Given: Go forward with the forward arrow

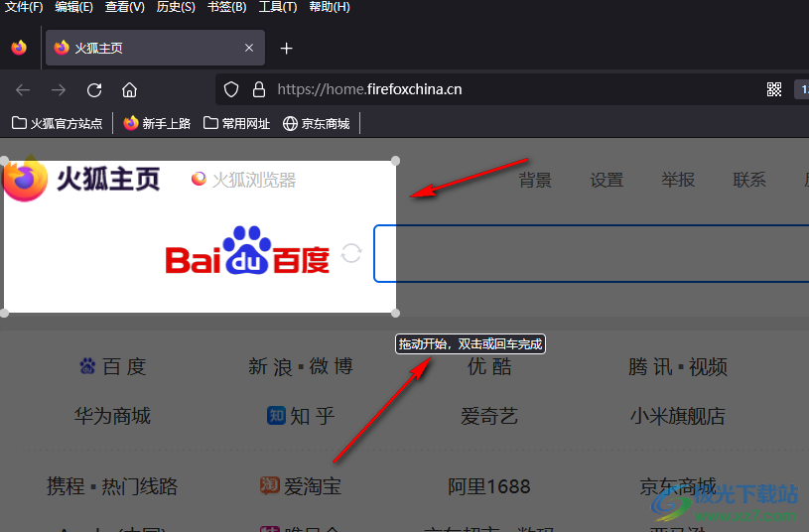Looking at the screenshot, I should 59,89.
